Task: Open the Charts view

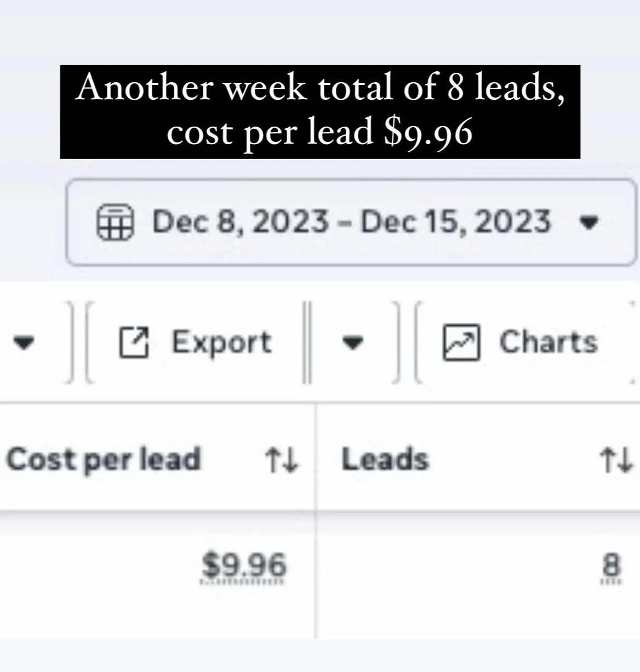Action: (521, 342)
